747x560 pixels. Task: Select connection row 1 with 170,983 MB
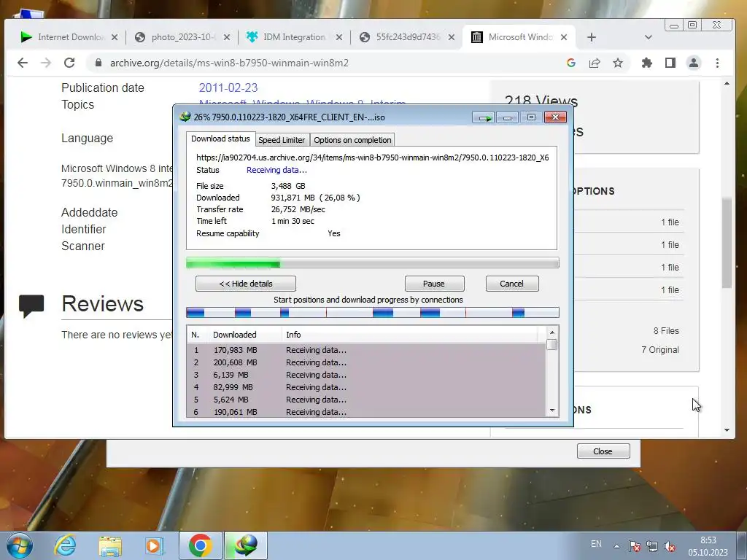366,350
